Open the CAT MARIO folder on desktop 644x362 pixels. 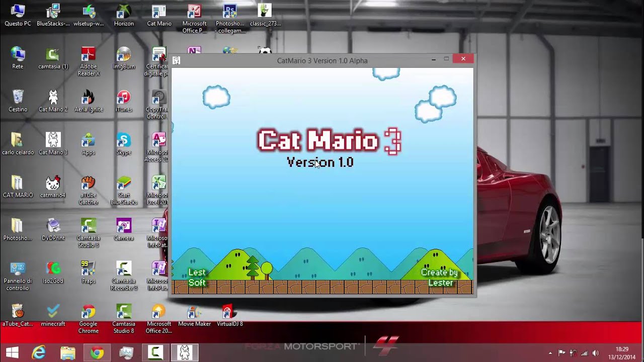click(x=18, y=187)
